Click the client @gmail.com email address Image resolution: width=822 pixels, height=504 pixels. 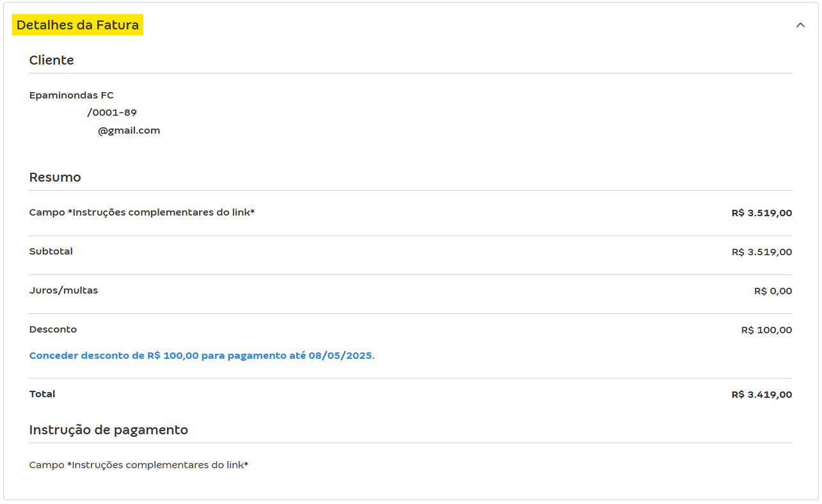(129, 130)
